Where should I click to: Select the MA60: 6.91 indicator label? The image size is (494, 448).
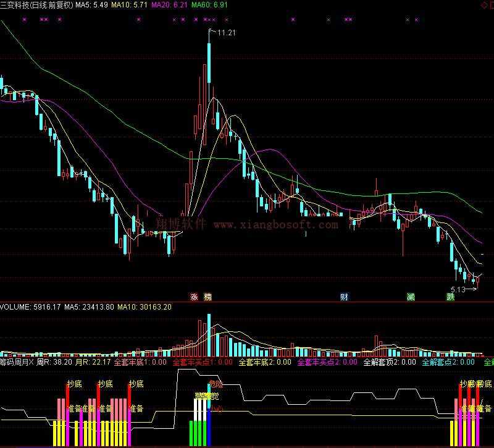click(x=209, y=5)
